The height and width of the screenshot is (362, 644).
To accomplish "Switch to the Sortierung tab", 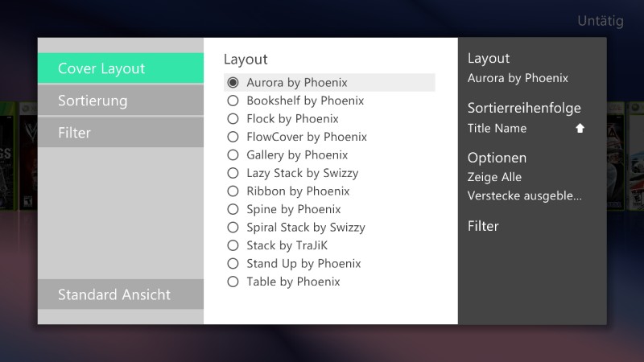I will (x=120, y=101).
